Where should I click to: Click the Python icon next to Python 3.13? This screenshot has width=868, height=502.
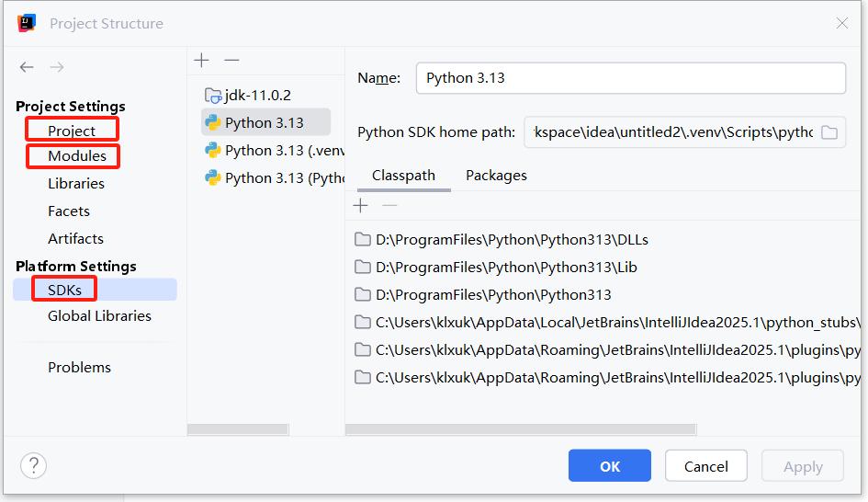pos(212,122)
